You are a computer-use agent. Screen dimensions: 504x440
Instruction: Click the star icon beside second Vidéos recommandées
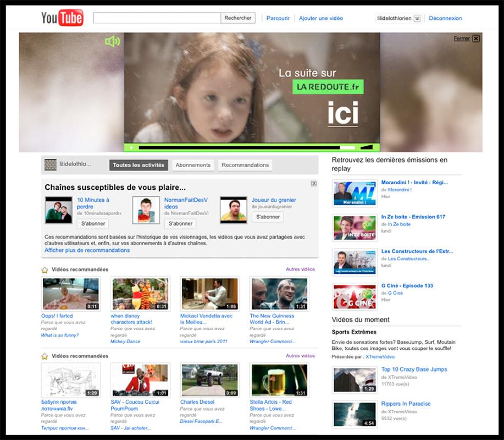pos(45,356)
